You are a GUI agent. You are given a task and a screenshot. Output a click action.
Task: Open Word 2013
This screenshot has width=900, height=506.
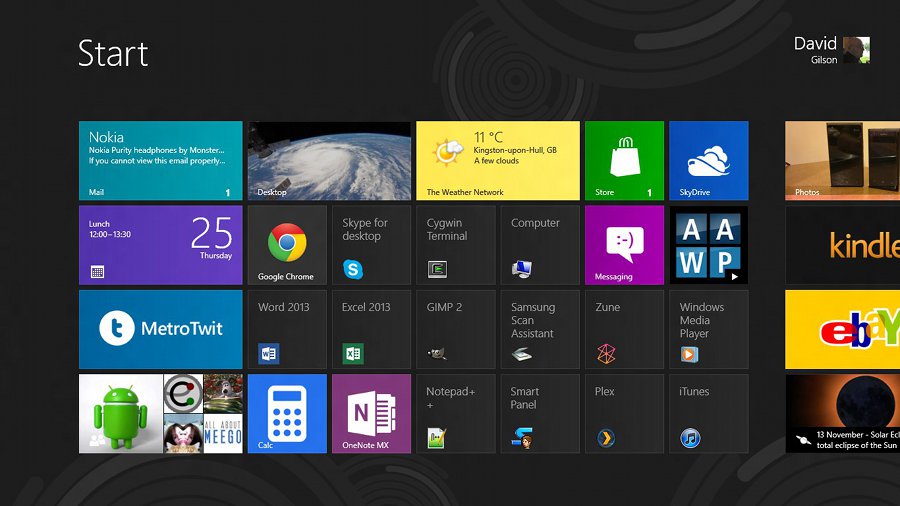click(x=287, y=329)
